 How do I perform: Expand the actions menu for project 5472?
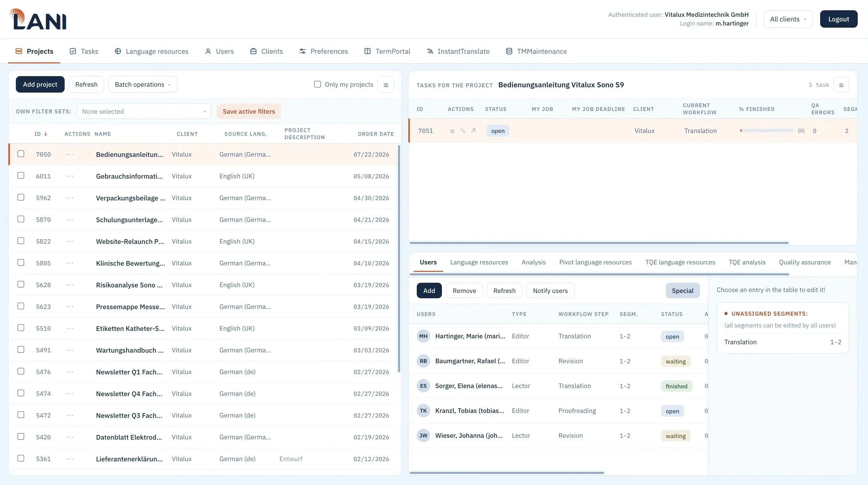tap(70, 416)
